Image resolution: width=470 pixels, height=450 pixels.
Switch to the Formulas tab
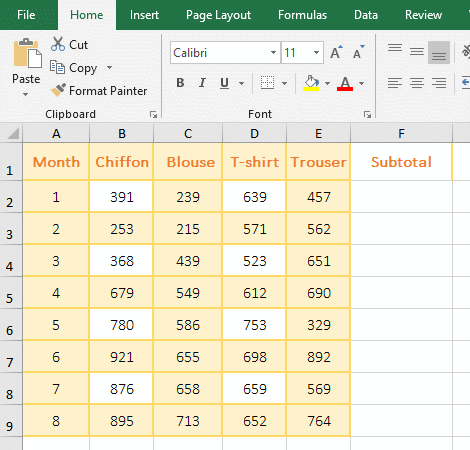tap(302, 15)
